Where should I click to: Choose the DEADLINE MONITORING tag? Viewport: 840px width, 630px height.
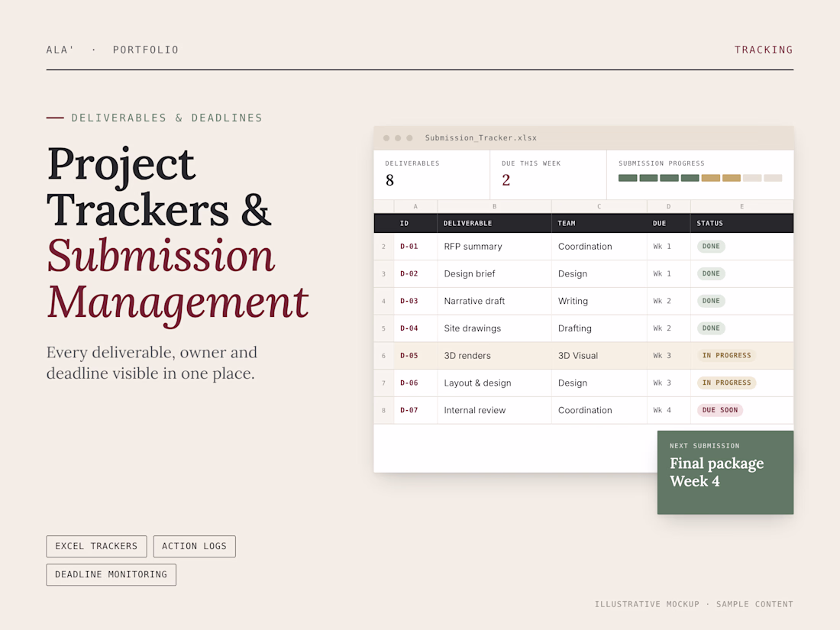pyautogui.click(x=111, y=574)
